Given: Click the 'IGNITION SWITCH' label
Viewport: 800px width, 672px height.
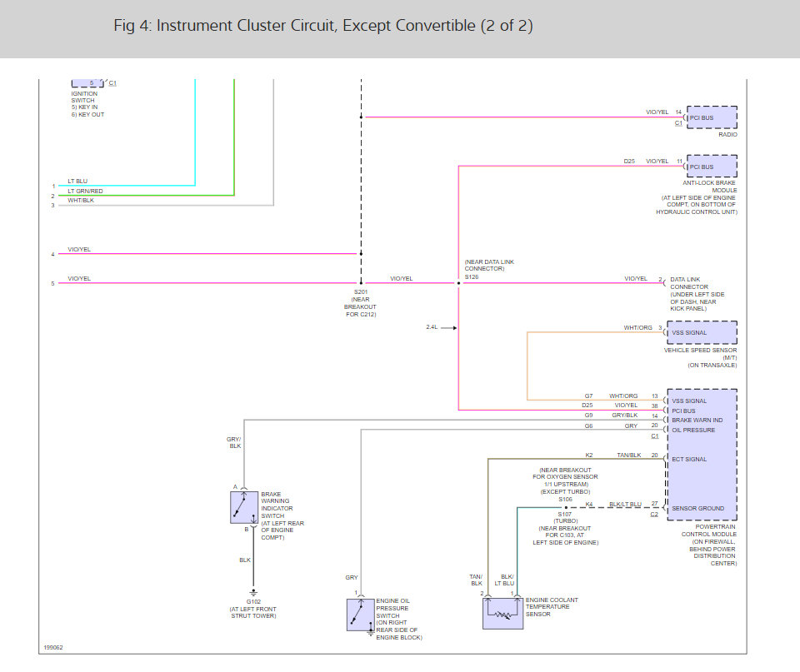Looking at the screenshot, I should click(x=84, y=97).
